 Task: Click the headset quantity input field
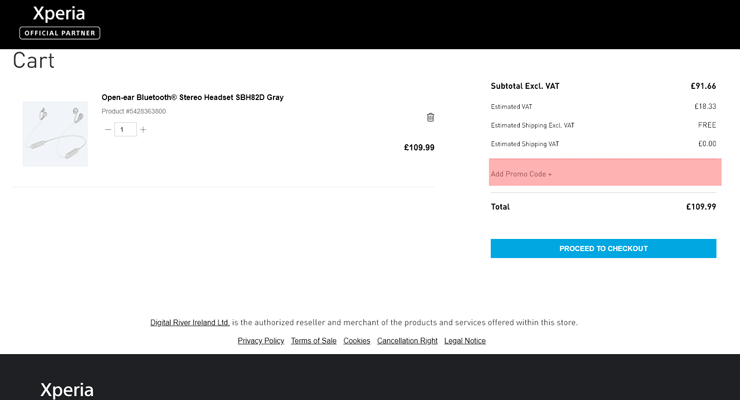(125, 129)
